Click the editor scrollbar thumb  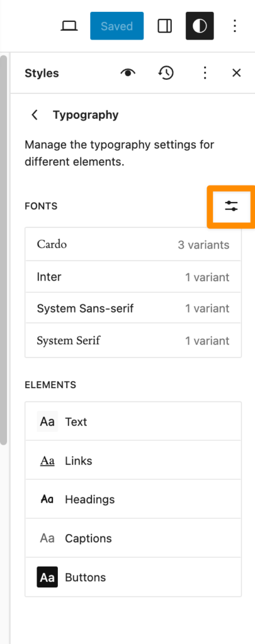point(3,250)
